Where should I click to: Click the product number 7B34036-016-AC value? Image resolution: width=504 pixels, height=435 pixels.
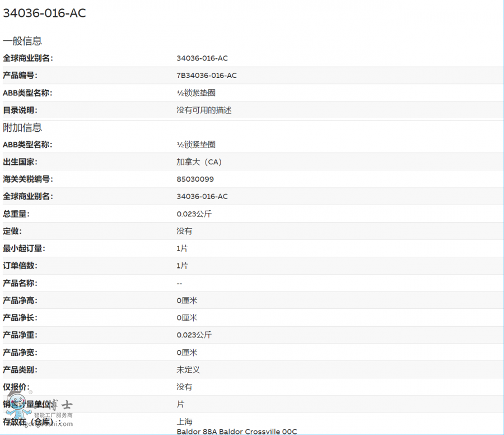[x=207, y=76]
